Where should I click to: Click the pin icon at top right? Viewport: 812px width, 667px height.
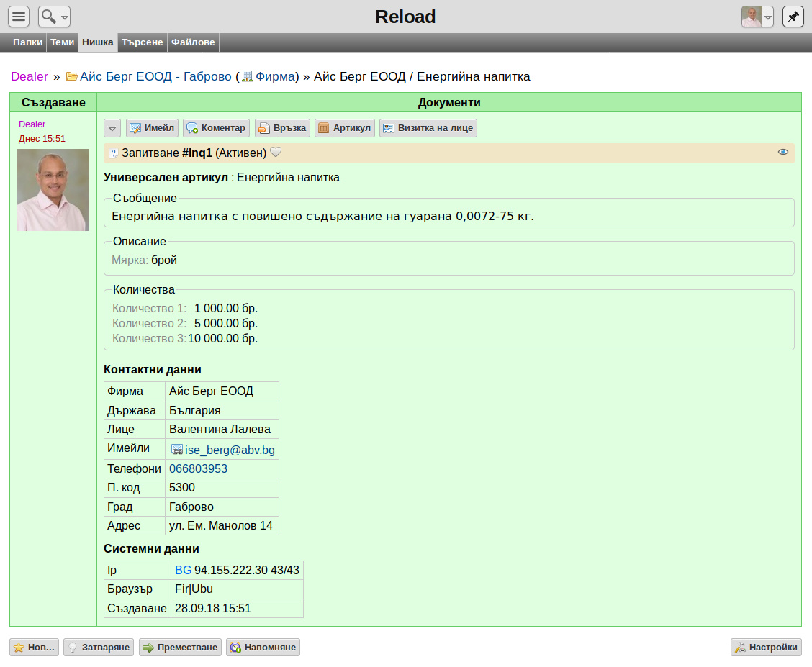tap(793, 17)
